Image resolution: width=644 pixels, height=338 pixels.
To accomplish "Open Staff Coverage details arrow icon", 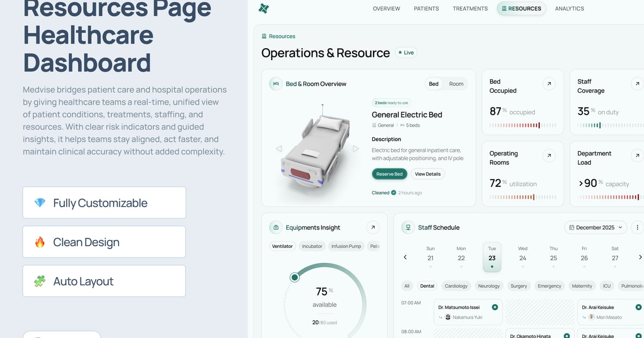I will click(x=637, y=84).
